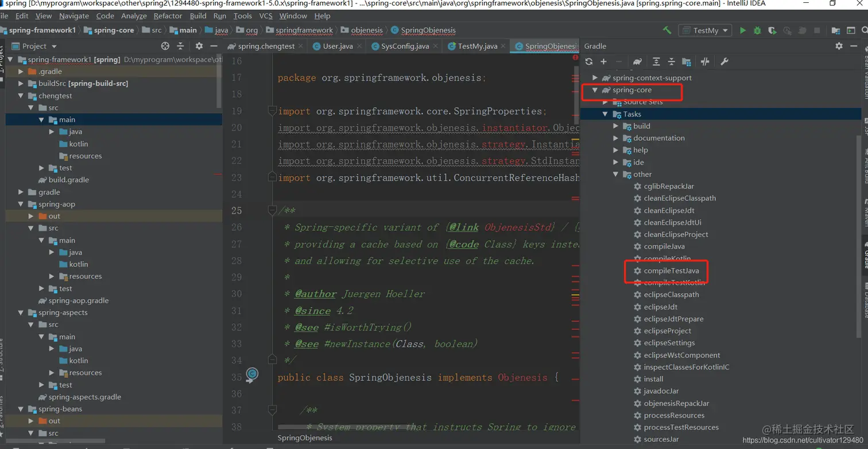Open Gradle panel gear options
This screenshot has width=868, height=449.
tap(839, 46)
